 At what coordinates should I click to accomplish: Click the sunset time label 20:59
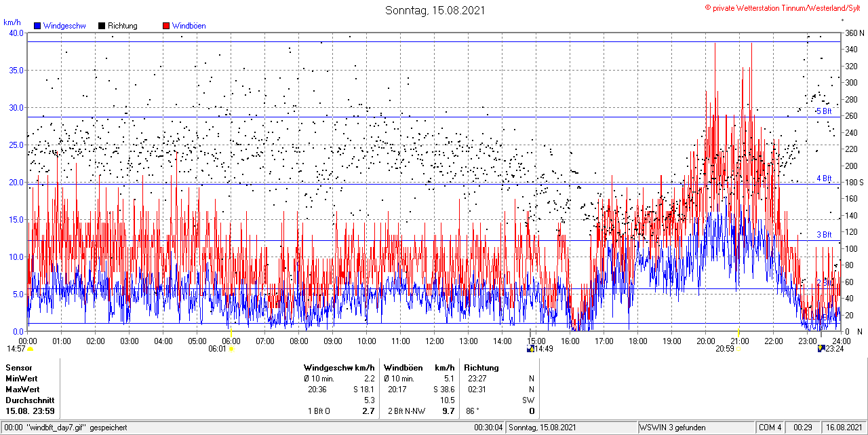click(724, 349)
